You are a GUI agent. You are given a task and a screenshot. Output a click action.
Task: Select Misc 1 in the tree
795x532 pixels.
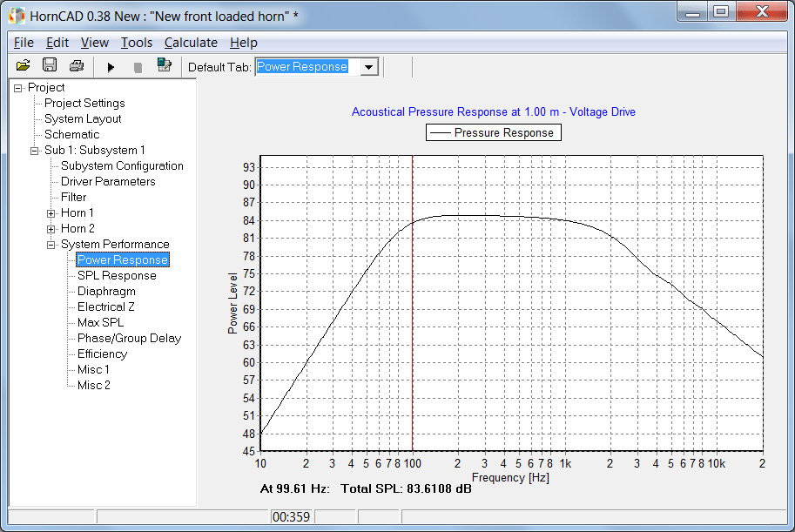click(x=93, y=370)
